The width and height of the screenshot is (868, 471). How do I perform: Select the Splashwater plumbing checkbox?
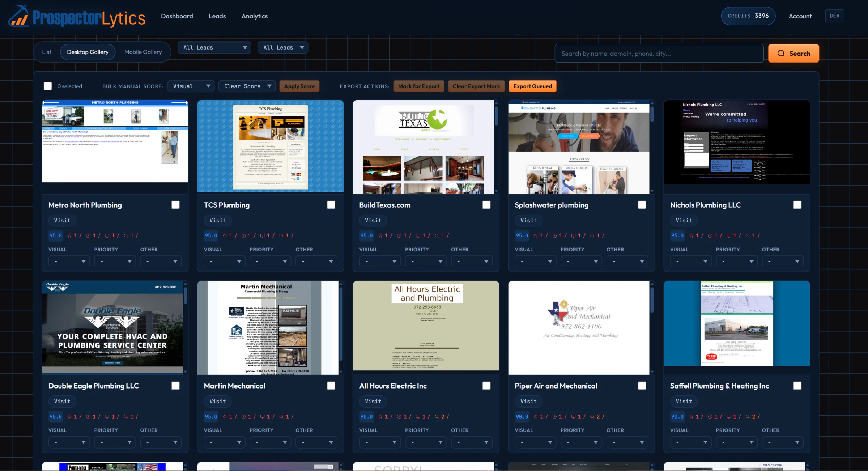point(642,205)
